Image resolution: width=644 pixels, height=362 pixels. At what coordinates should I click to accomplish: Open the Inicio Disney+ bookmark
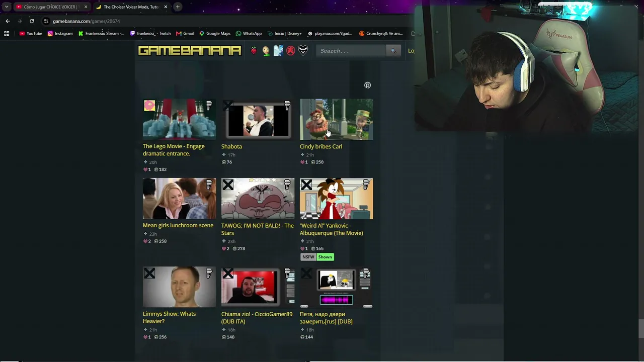click(x=285, y=34)
